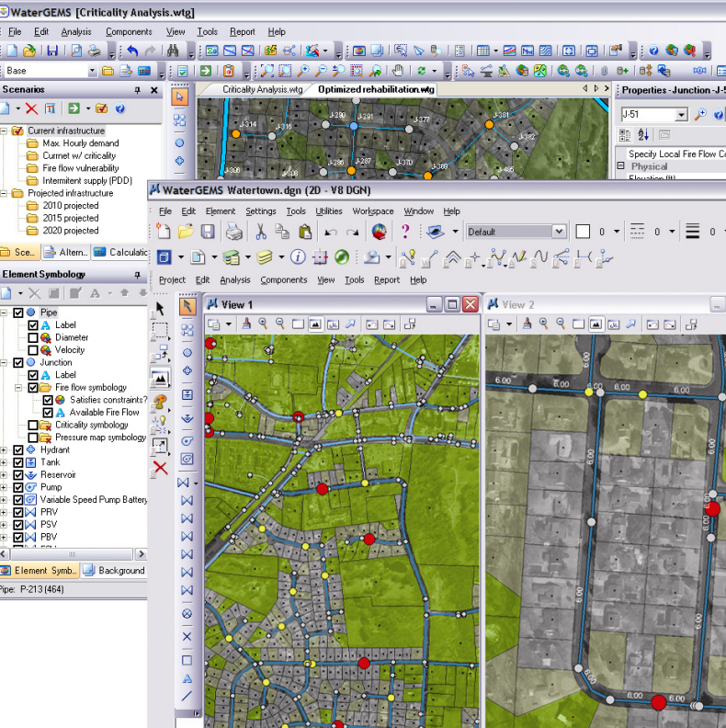Toggle the Junction checkbox
Screen dimensions: 726x728
click(18, 362)
